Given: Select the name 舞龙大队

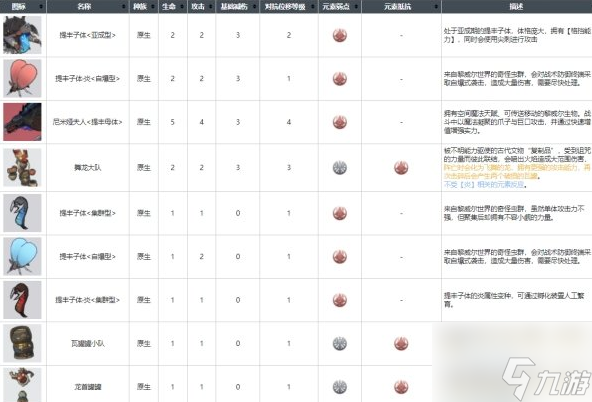Looking at the screenshot, I should pyautogui.click(x=88, y=168).
